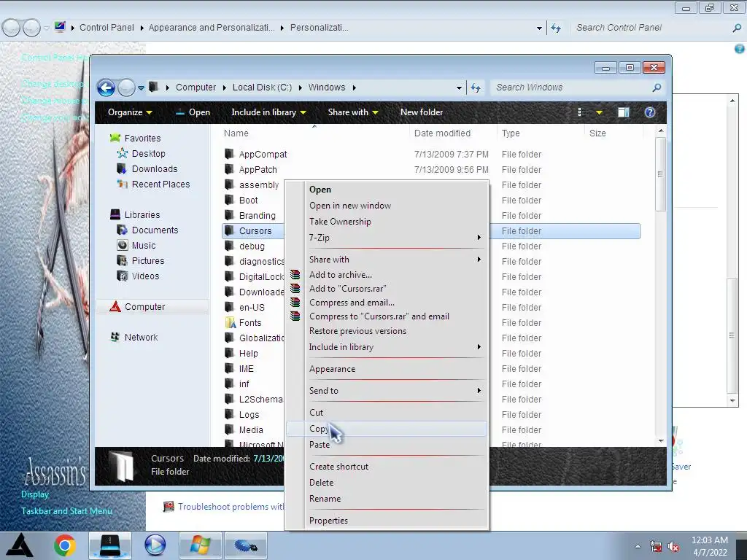Click the muted volume tray icon
This screenshot has width=747, height=560.
673,547
